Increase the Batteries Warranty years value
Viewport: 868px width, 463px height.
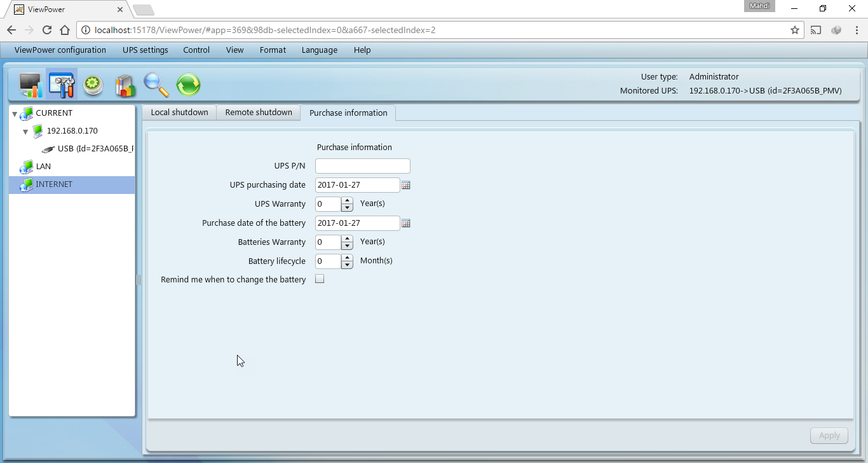click(x=347, y=239)
